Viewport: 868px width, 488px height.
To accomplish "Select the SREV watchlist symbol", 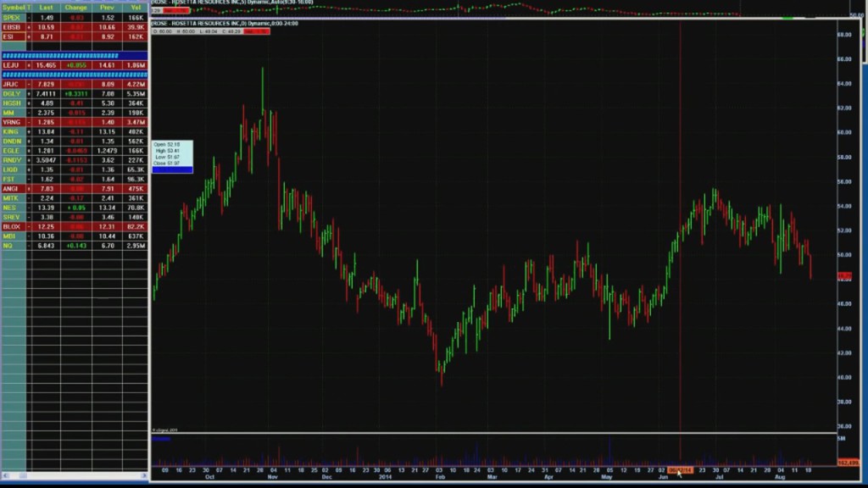I will pos(13,217).
